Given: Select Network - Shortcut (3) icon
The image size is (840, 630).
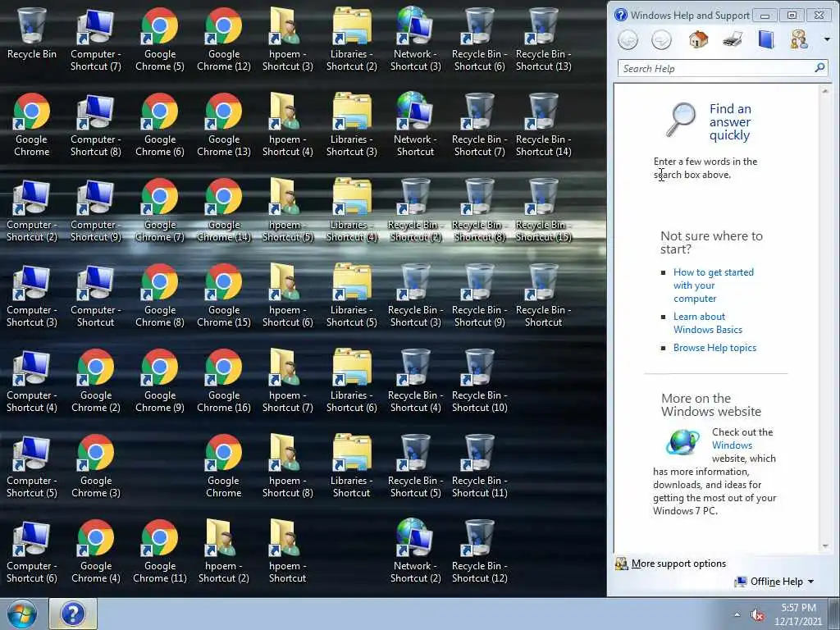Looking at the screenshot, I should tap(416, 39).
